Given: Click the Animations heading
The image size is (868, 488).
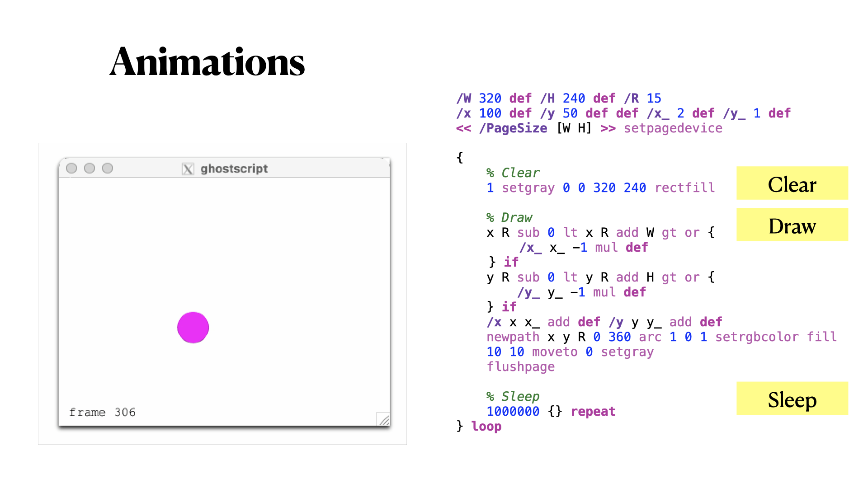Looking at the screenshot, I should pos(207,62).
